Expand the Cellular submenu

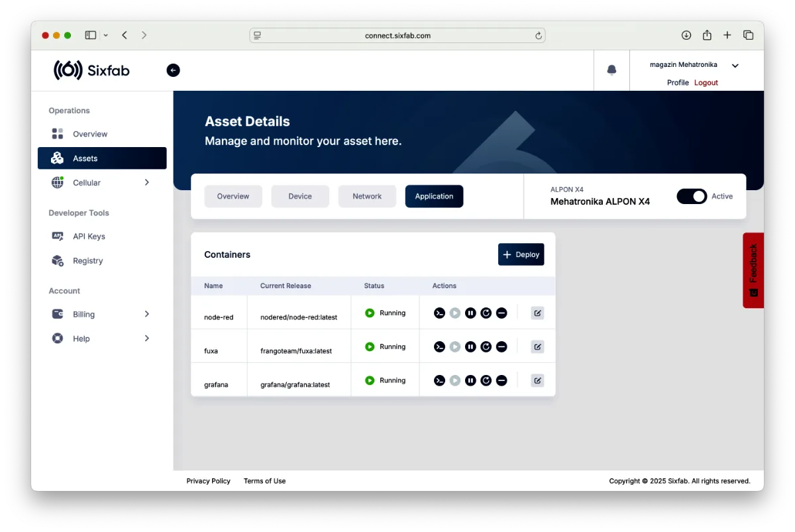point(147,182)
